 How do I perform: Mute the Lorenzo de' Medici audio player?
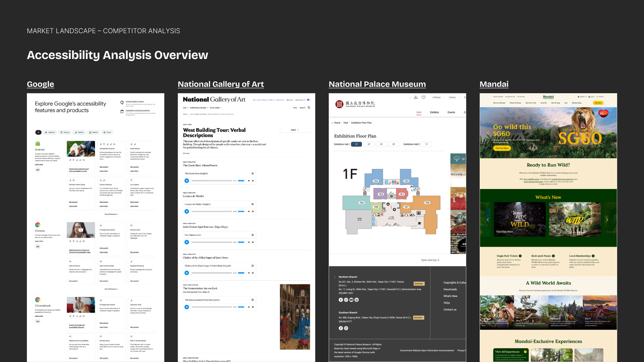(249, 212)
